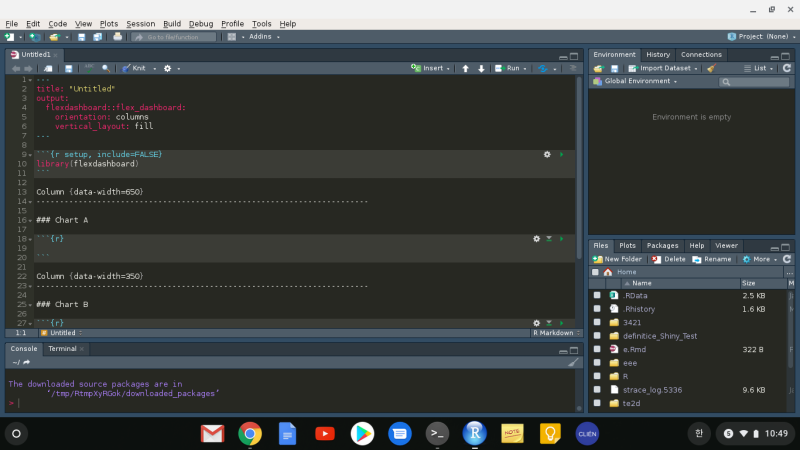Click the New Folder button

[x=618, y=259]
